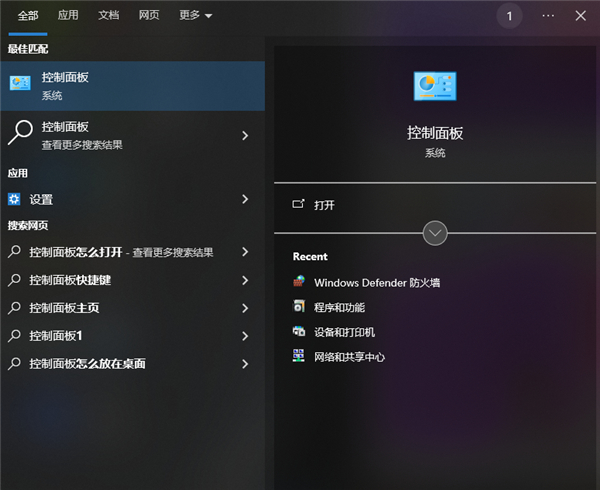Open 设备和打印机 recent item
This screenshot has width=600, height=490.
pyautogui.click(x=344, y=332)
